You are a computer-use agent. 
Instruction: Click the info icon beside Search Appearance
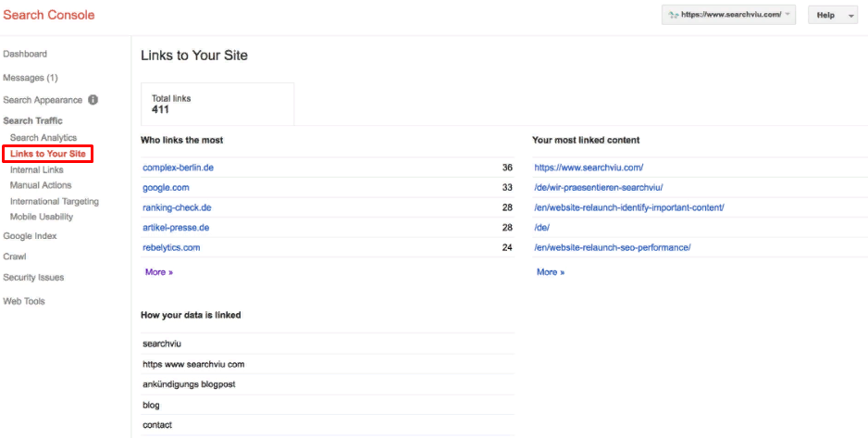[x=93, y=100]
